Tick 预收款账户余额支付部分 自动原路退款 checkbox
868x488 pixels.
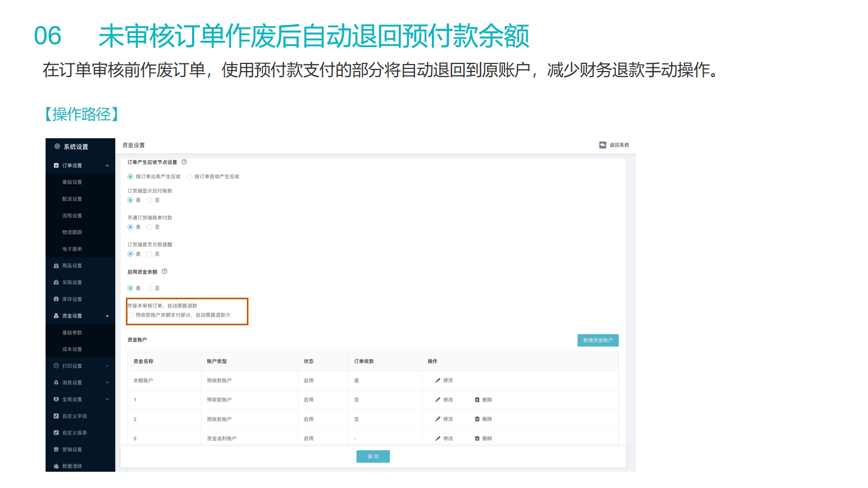pyautogui.click(x=131, y=315)
